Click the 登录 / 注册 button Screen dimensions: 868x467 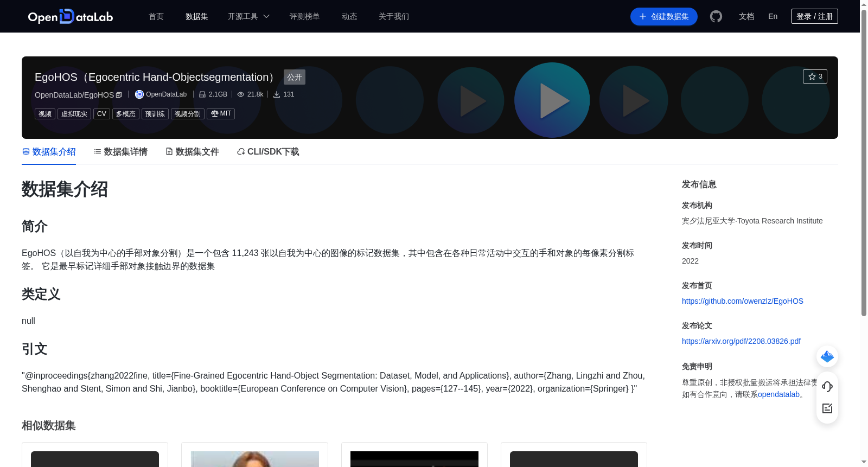(x=815, y=16)
